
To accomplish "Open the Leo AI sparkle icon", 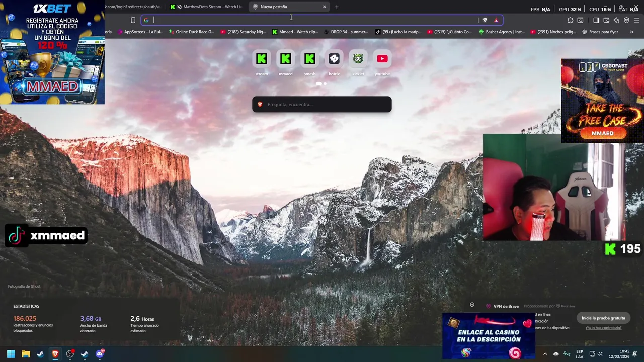I will pos(616,20).
